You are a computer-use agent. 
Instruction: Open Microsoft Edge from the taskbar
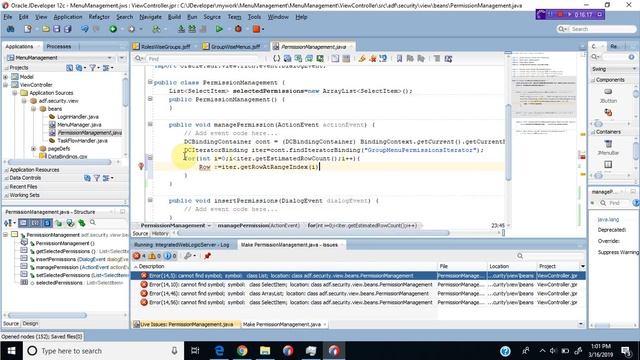click(219, 351)
